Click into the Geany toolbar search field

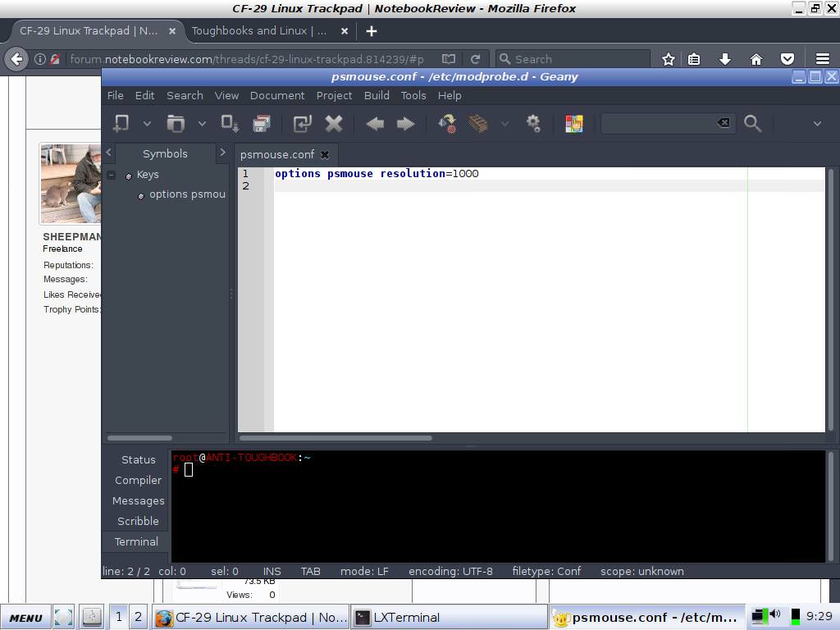click(x=659, y=124)
